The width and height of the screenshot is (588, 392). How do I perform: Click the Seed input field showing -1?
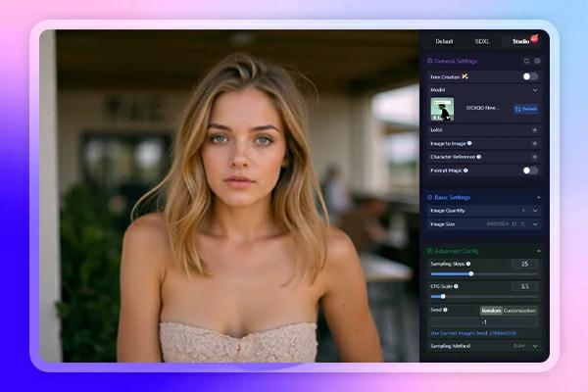pyautogui.click(x=484, y=322)
